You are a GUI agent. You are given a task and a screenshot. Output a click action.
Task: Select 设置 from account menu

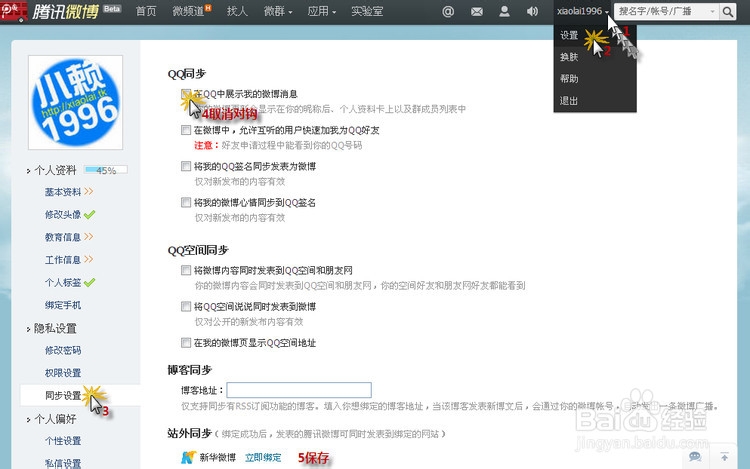(x=569, y=35)
